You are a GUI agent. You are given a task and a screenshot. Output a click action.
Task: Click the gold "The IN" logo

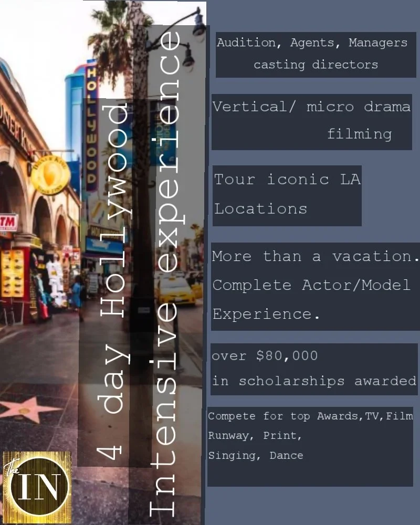[37, 487]
